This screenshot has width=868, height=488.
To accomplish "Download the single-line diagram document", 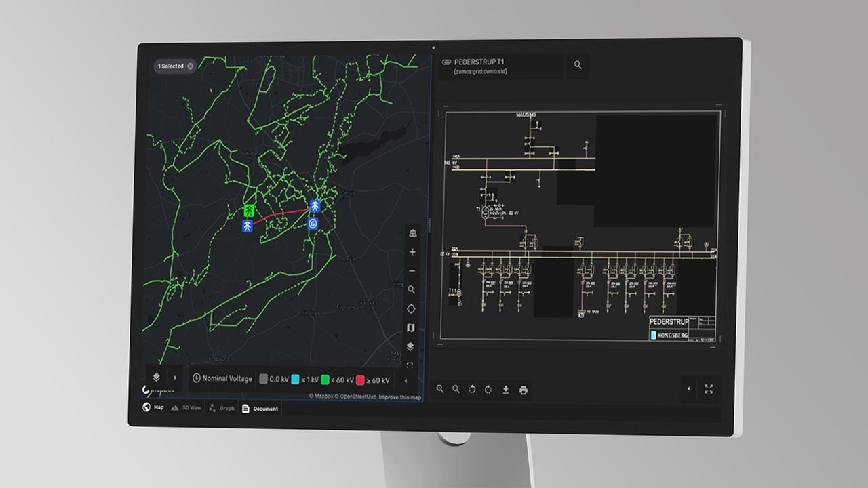I will click(x=505, y=390).
